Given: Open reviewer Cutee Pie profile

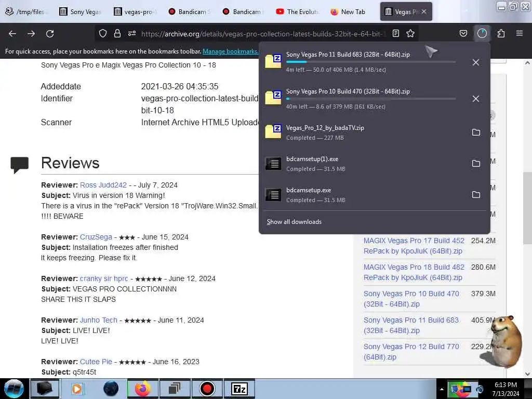Looking at the screenshot, I should [96, 362].
